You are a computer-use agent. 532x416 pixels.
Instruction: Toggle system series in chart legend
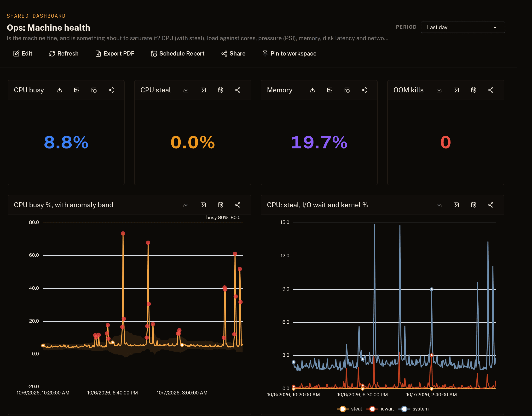pyautogui.click(x=413, y=409)
